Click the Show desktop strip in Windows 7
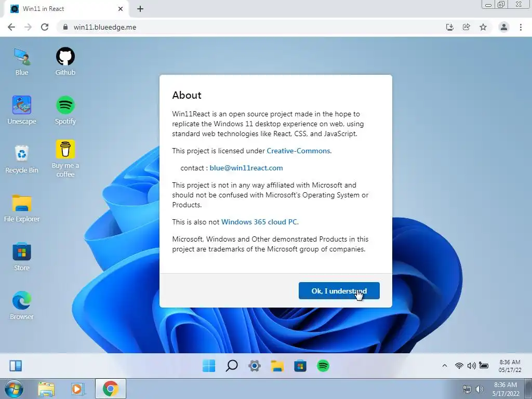This screenshot has width=532, height=399. (528, 389)
